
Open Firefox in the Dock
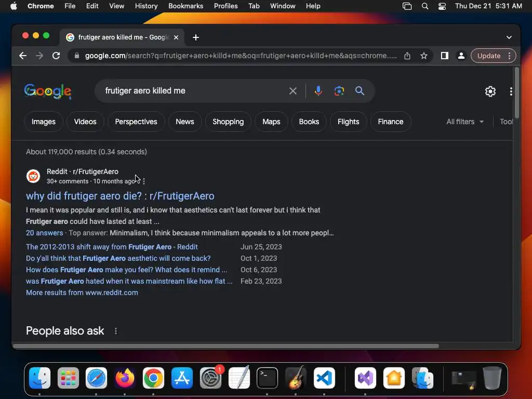pos(125,378)
